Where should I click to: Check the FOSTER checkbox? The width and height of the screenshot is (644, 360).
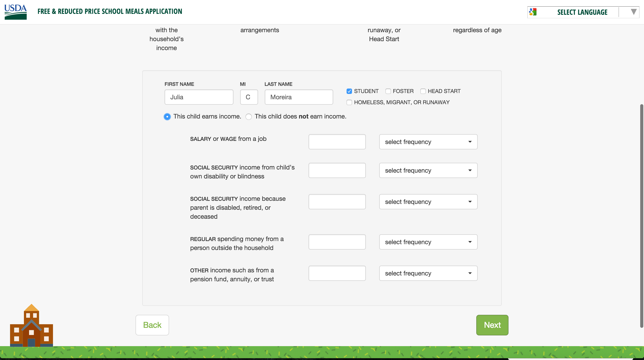[x=388, y=91]
